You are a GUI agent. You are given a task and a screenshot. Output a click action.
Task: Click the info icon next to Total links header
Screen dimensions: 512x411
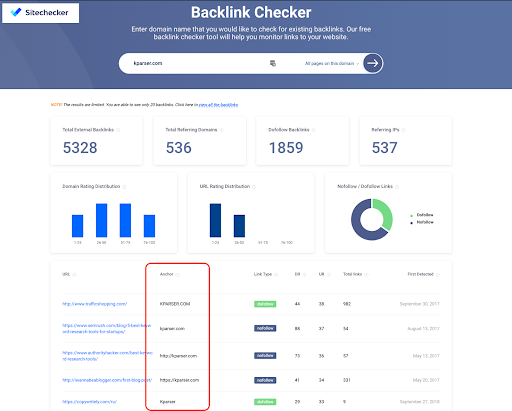[x=366, y=275]
